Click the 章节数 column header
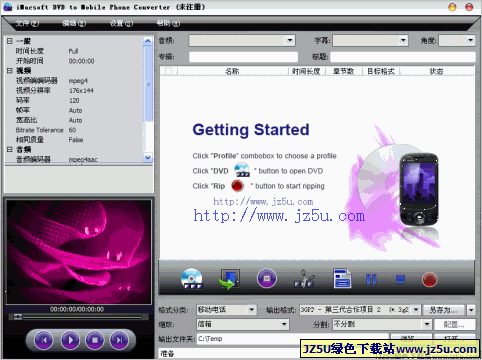 pyautogui.click(x=344, y=71)
